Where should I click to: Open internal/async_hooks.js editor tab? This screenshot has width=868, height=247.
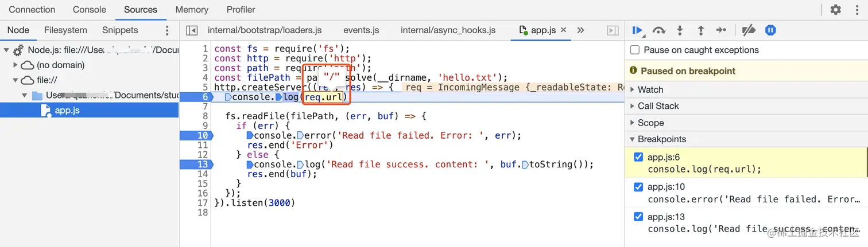(448, 30)
